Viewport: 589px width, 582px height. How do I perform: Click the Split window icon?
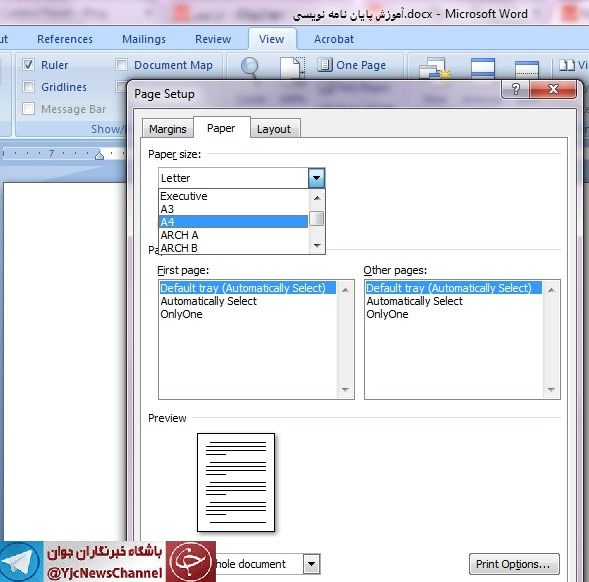pos(527,69)
